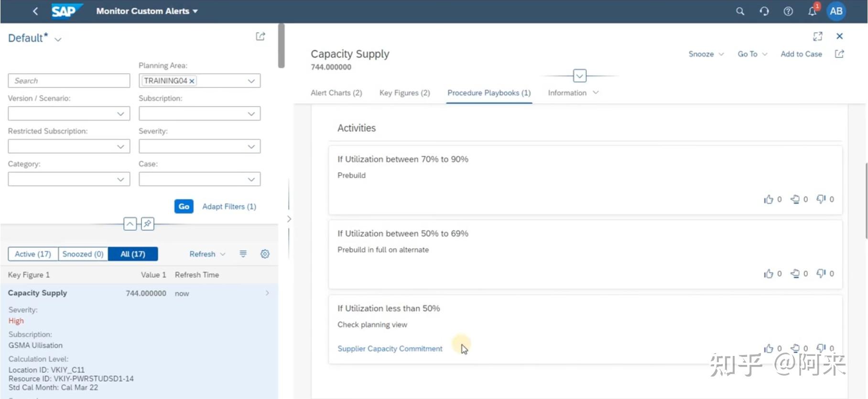The image size is (868, 399).
Task: Pin the filter header bar
Action: point(148,223)
